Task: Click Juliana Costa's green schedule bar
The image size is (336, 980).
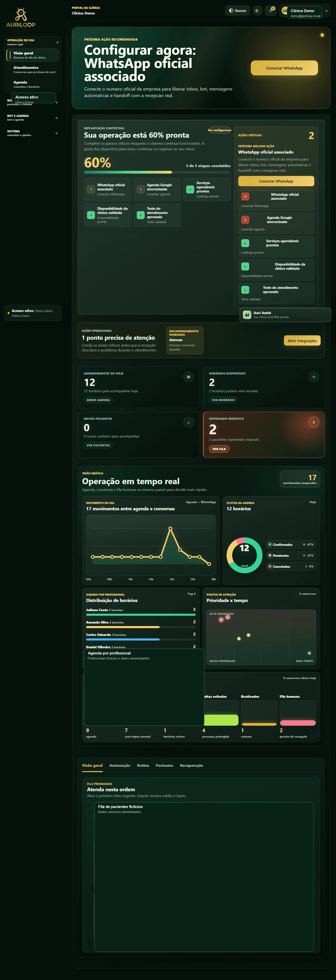Action: point(141,614)
